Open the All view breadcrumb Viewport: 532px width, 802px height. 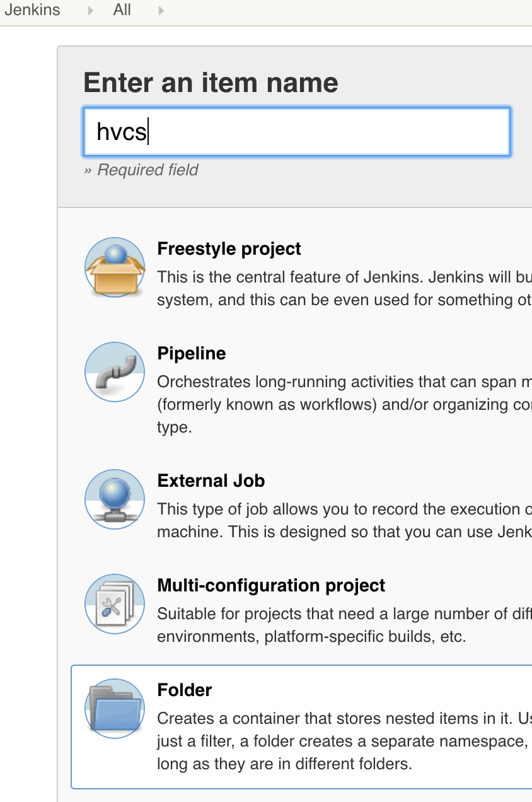coord(122,10)
